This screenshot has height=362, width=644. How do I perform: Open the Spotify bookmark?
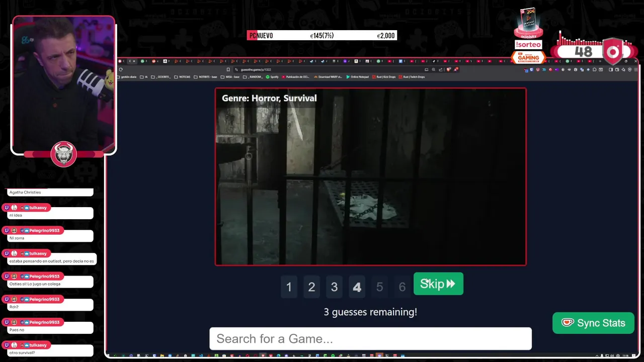tap(272, 77)
